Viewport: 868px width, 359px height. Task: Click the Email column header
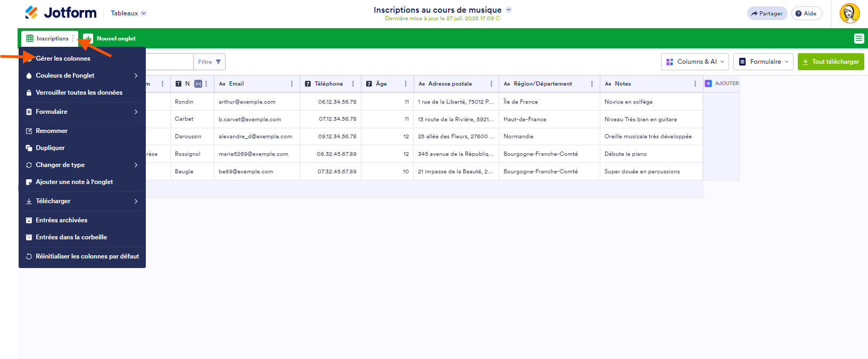(x=257, y=84)
